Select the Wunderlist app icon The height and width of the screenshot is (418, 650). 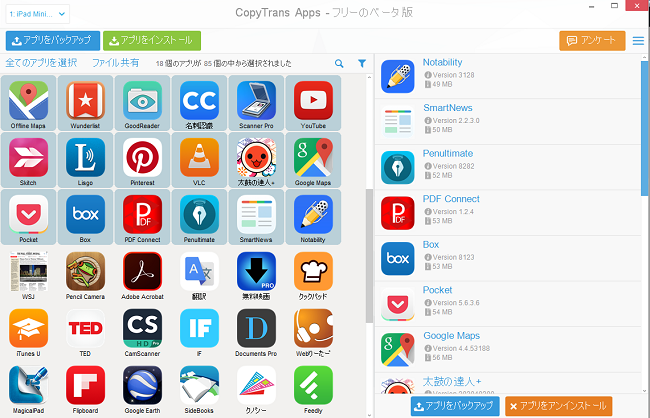pos(85,101)
